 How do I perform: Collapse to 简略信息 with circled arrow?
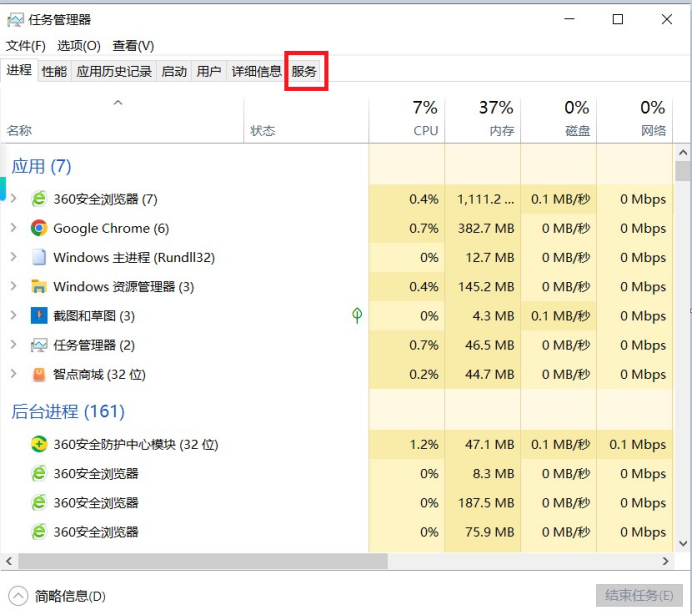point(18,596)
